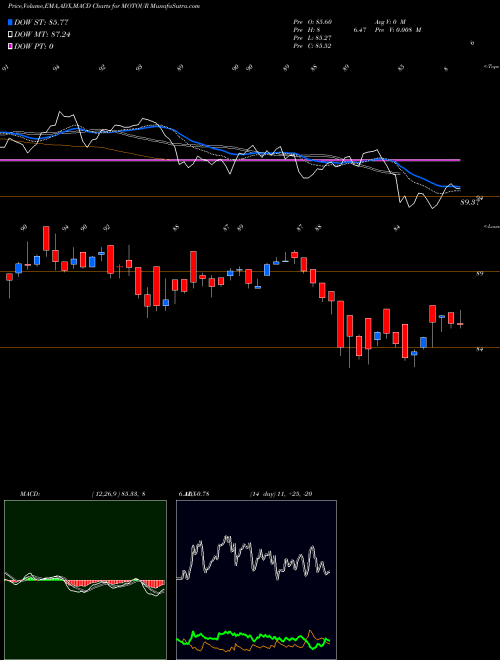
Task: Select the 'DOW ST: 85.77' legend label
Action: click(x=41, y=23)
